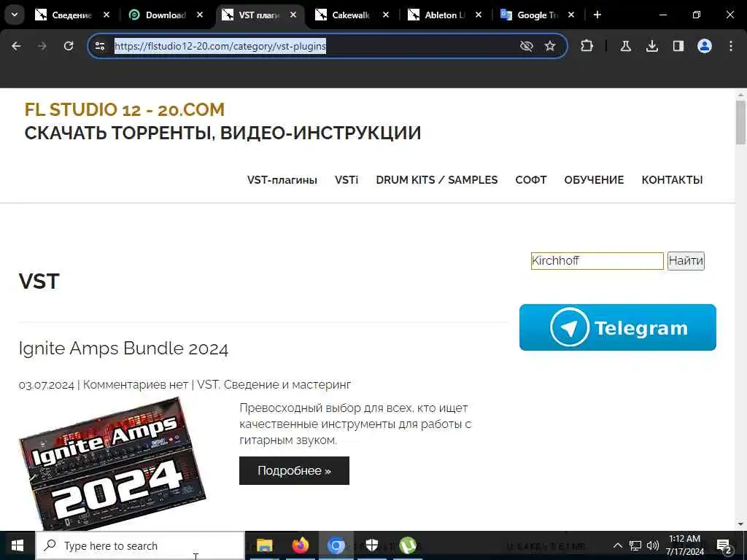Focus the search field containing Kirchhoff

597,261
